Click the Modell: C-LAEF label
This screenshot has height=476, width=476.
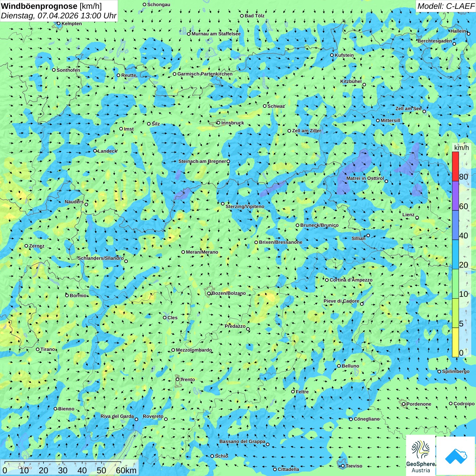(446, 6)
